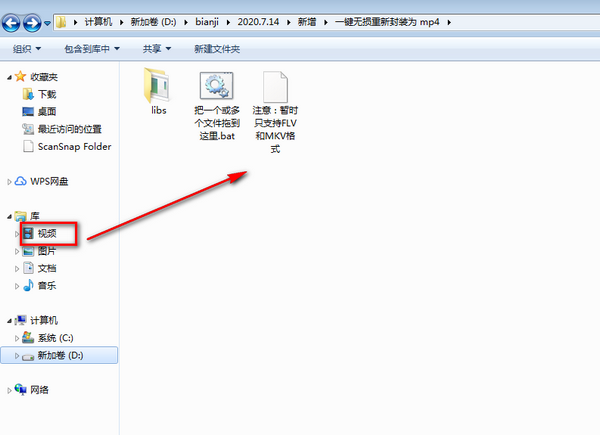
Task: Expand the 网络 tree node
Action: click(x=9, y=391)
